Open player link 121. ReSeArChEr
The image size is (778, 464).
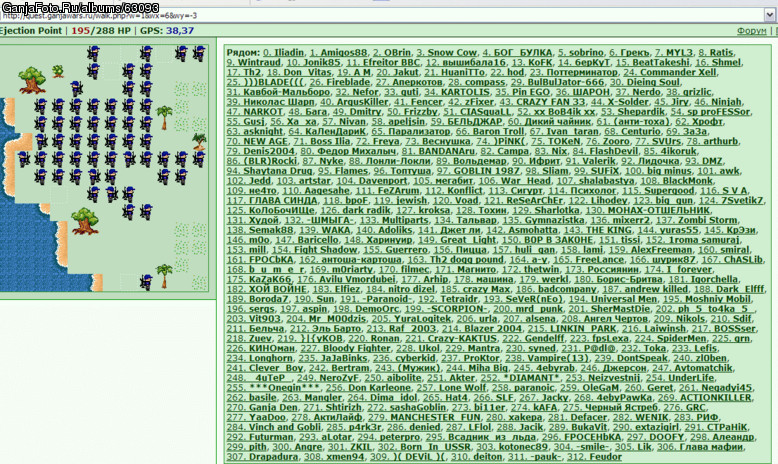pos(523,200)
